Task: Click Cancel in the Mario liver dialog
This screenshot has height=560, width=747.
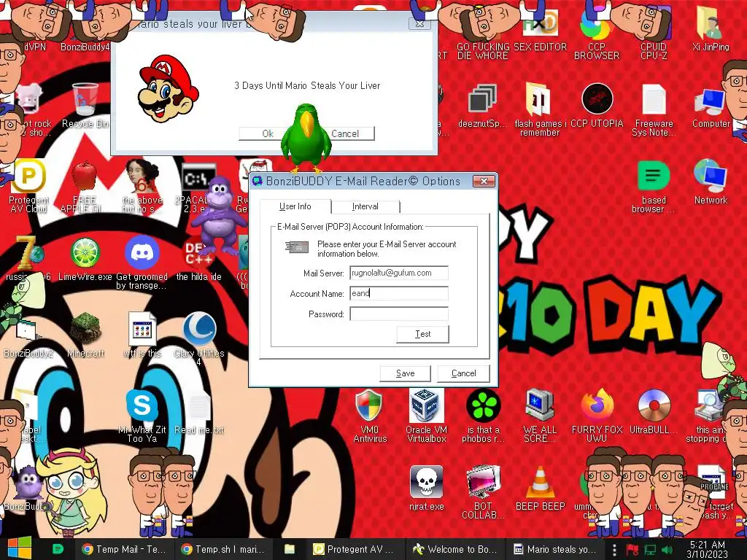Action: (345, 133)
